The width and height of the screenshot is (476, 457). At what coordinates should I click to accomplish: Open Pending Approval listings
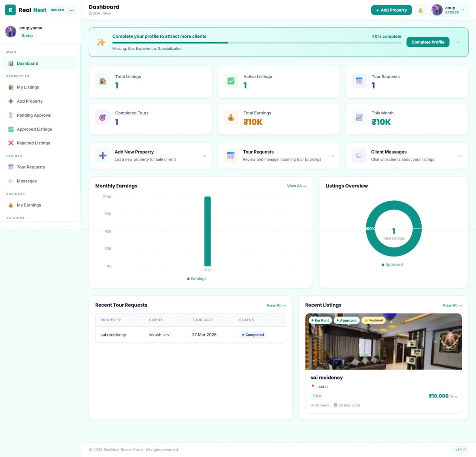coord(40,115)
